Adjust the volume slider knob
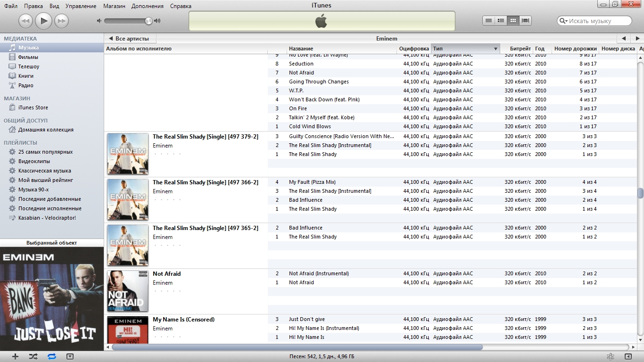Image resolution: width=644 pixels, height=362 pixels. pos(149,21)
